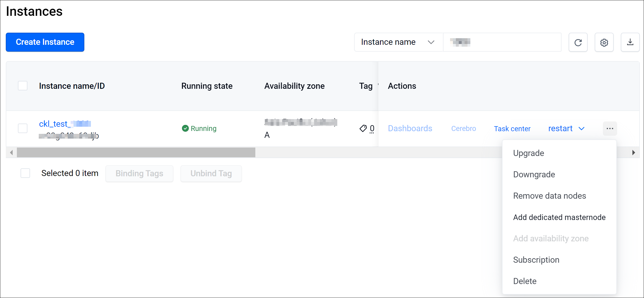Viewport: 644px width, 298px height.
Task: Select Add dedicated masternode entry
Action: pyautogui.click(x=559, y=217)
